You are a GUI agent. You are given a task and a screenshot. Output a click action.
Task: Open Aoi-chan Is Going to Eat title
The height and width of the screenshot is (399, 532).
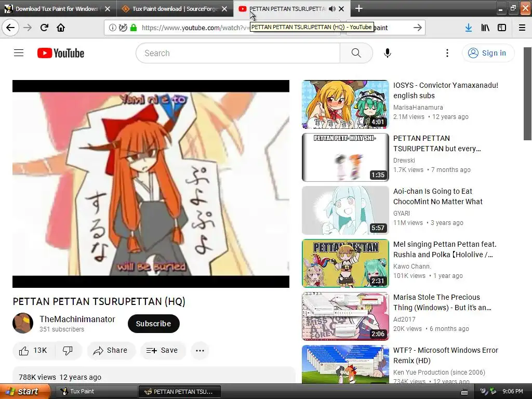[437, 196]
